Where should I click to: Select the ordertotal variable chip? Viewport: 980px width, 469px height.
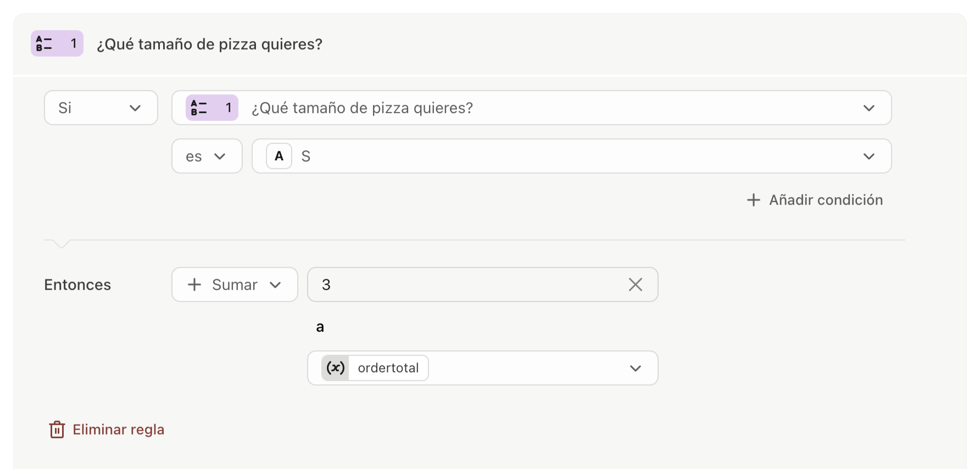(x=388, y=368)
